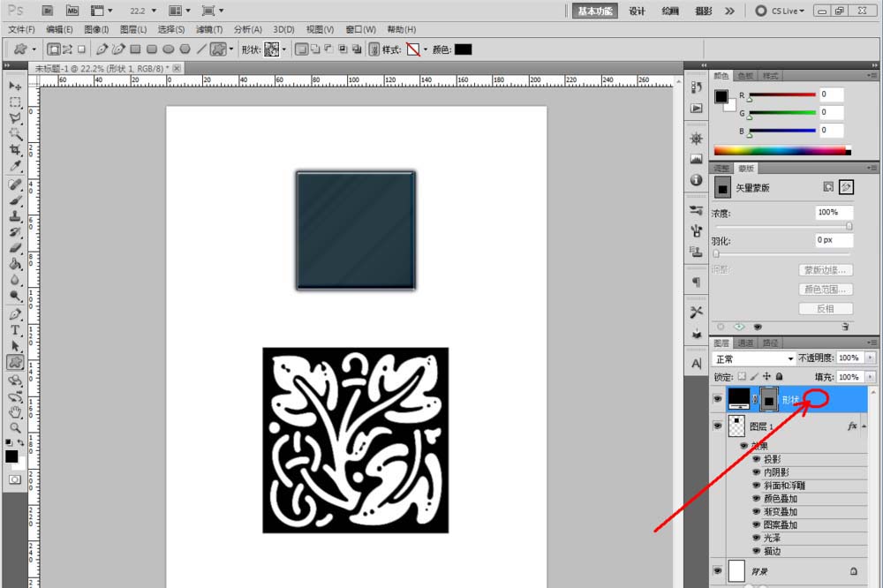Select the Hand tool
883x588 pixels.
click(15, 411)
